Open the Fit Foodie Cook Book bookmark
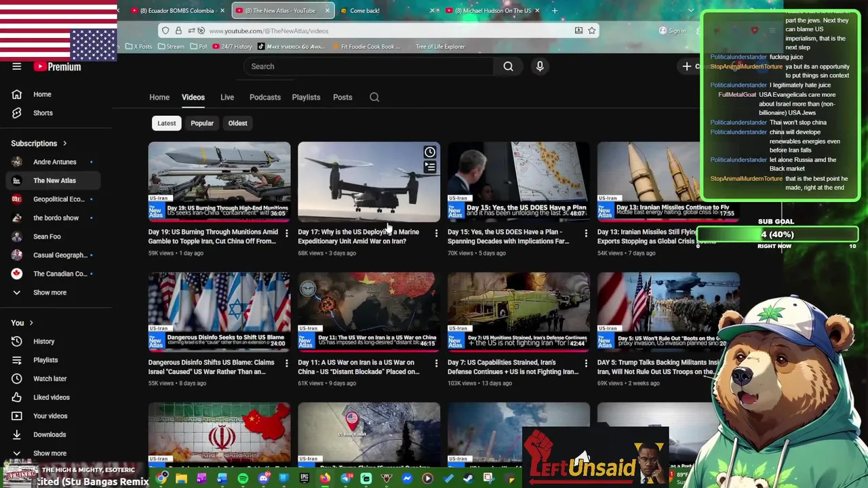The image size is (868, 488). [366, 47]
